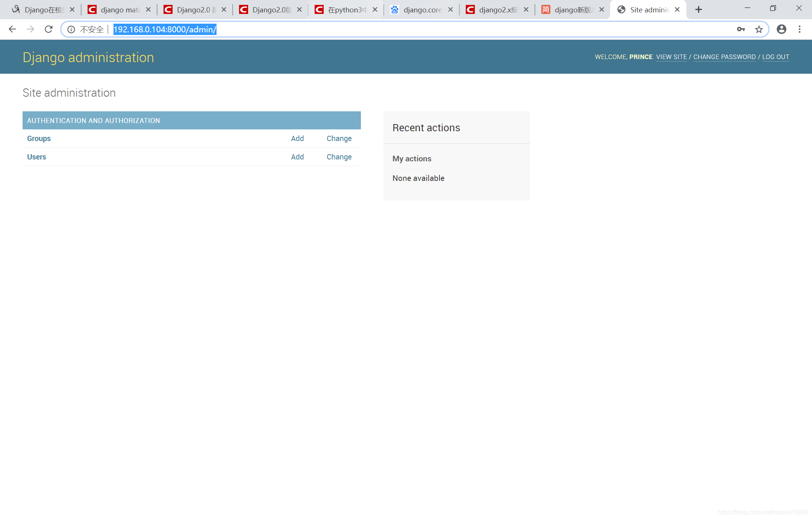Click the Authentication and Authorization header
812x519 pixels.
[x=94, y=121]
